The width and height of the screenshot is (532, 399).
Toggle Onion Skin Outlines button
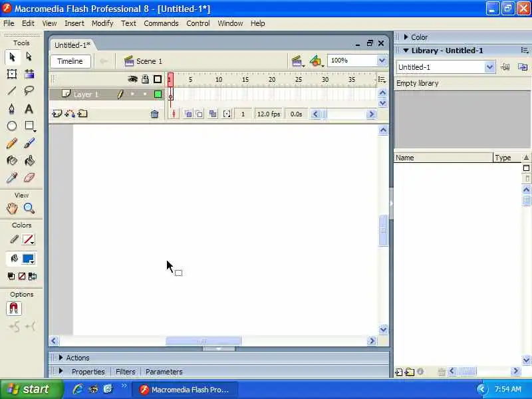(199, 114)
